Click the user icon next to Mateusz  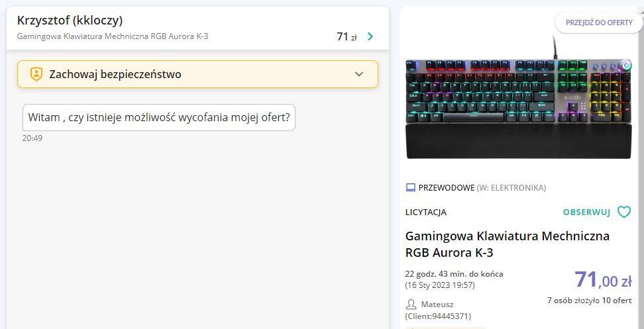(x=411, y=305)
